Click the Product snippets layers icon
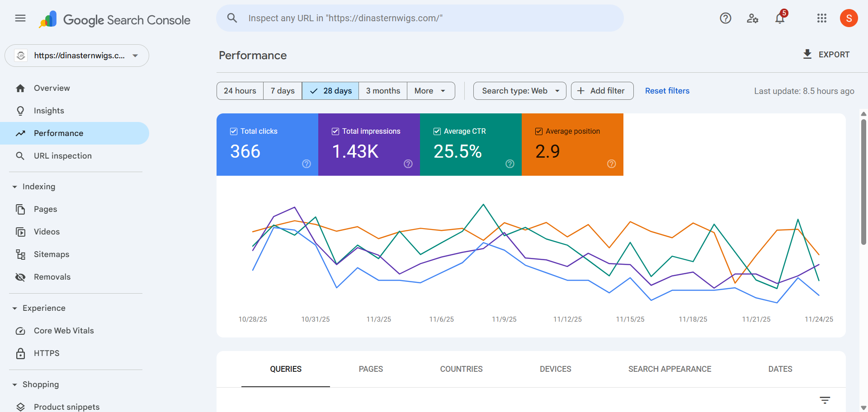Image resolution: width=868 pixels, height=412 pixels. pos(20,407)
